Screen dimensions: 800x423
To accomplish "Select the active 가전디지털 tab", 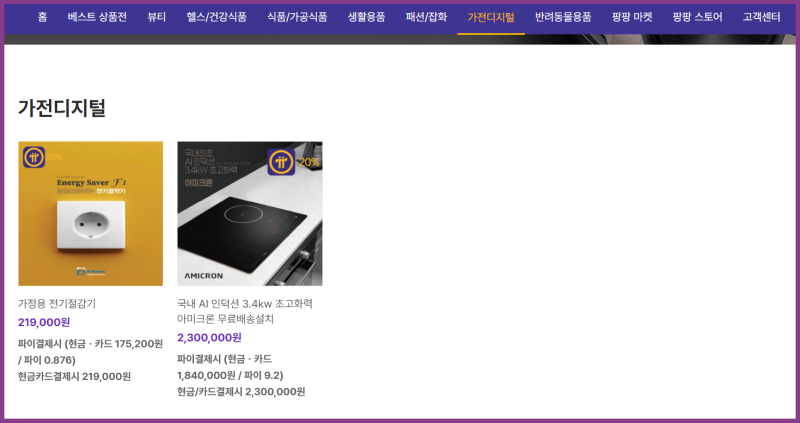I will [491, 17].
